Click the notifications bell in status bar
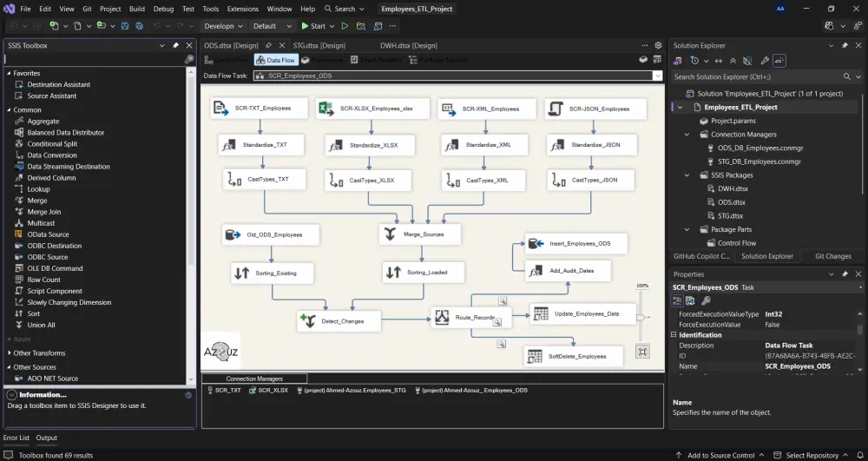868x461 pixels. [x=860, y=455]
